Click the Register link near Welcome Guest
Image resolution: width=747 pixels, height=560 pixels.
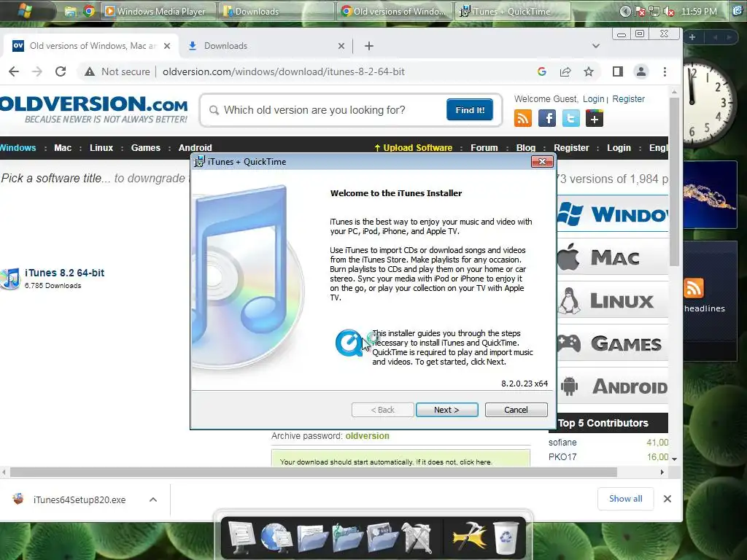tap(628, 98)
